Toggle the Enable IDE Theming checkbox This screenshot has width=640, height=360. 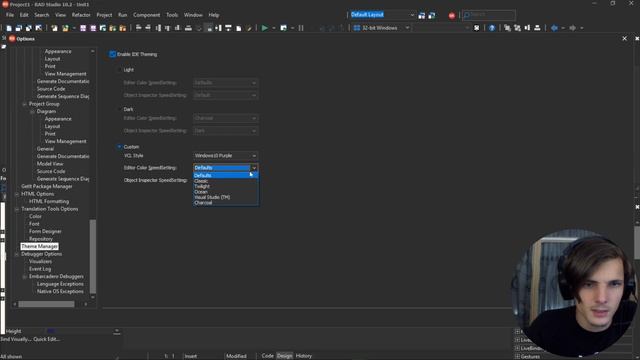113,54
